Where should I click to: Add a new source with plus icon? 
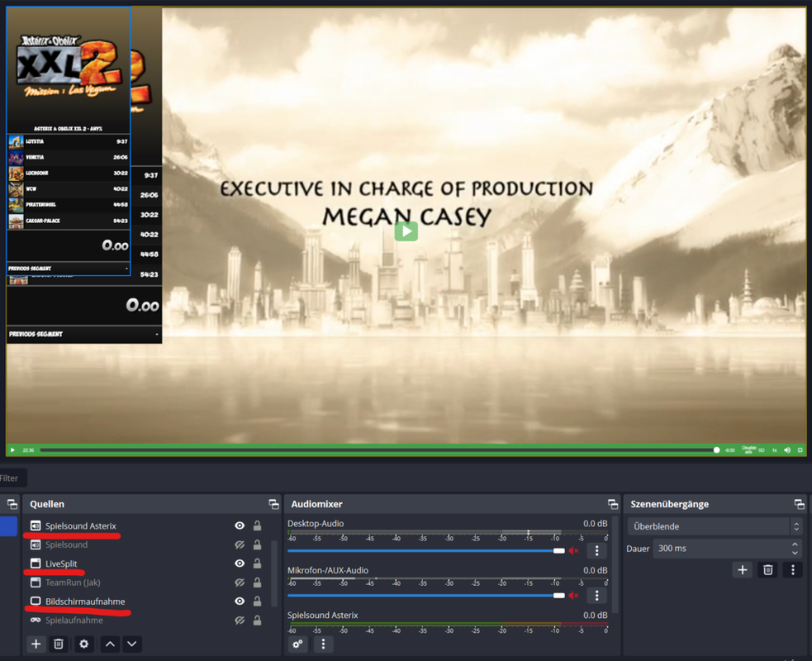[x=36, y=644]
